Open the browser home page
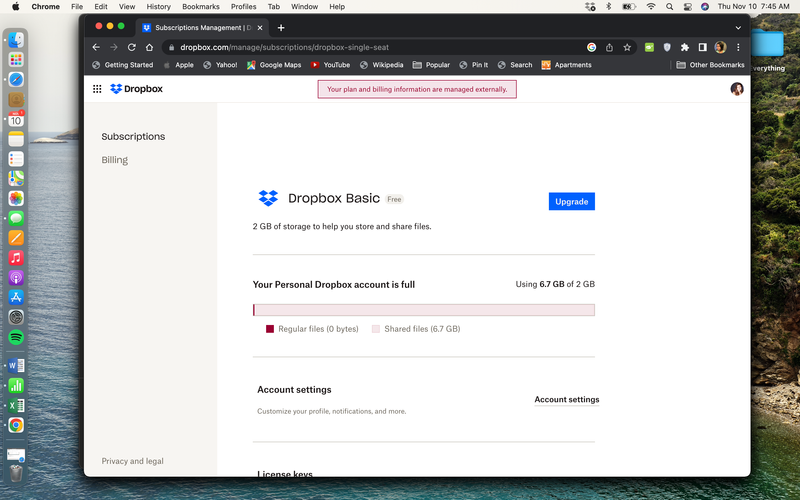Image resolution: width=800 pixels, height=500 pixels. pos(149,47)
